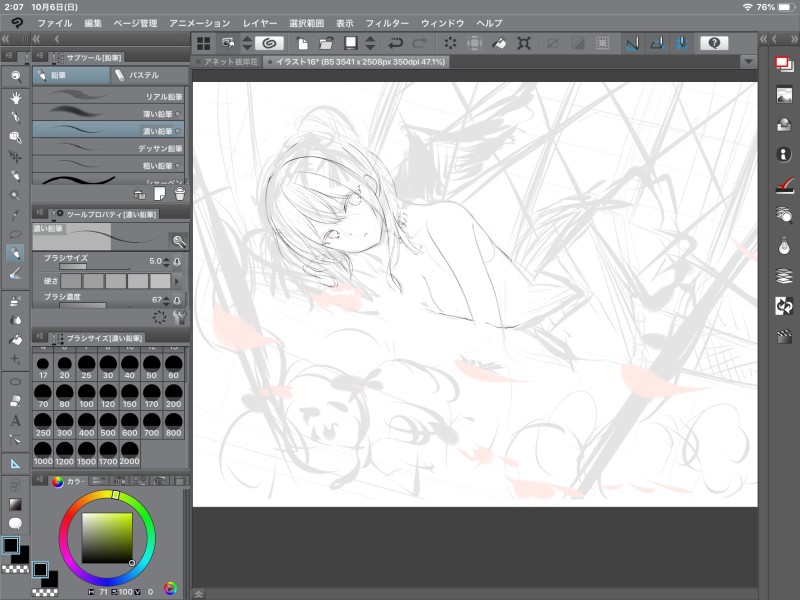Toggle brush size pen pressure dynamics
Screen dimensions: 800x600
177,261
